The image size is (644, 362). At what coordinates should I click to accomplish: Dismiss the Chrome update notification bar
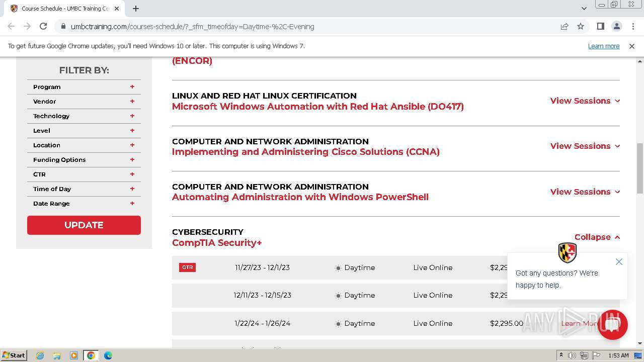[x=632, y=46]
